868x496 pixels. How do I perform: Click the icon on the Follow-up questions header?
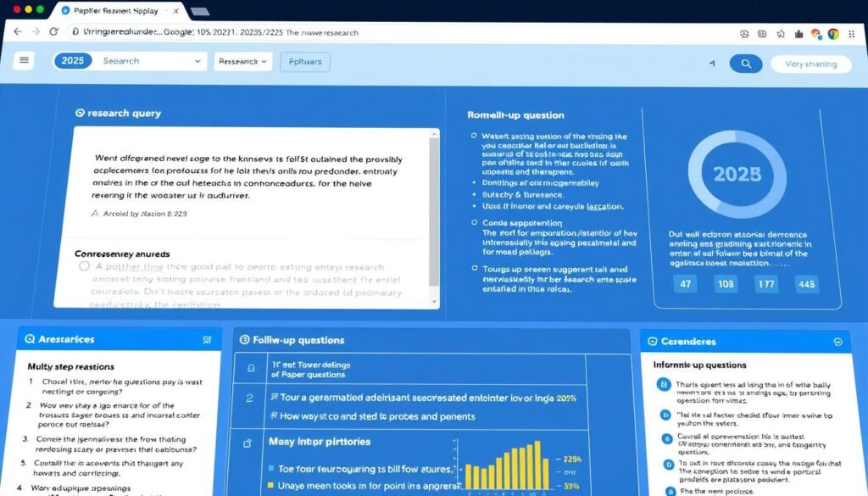245,340
